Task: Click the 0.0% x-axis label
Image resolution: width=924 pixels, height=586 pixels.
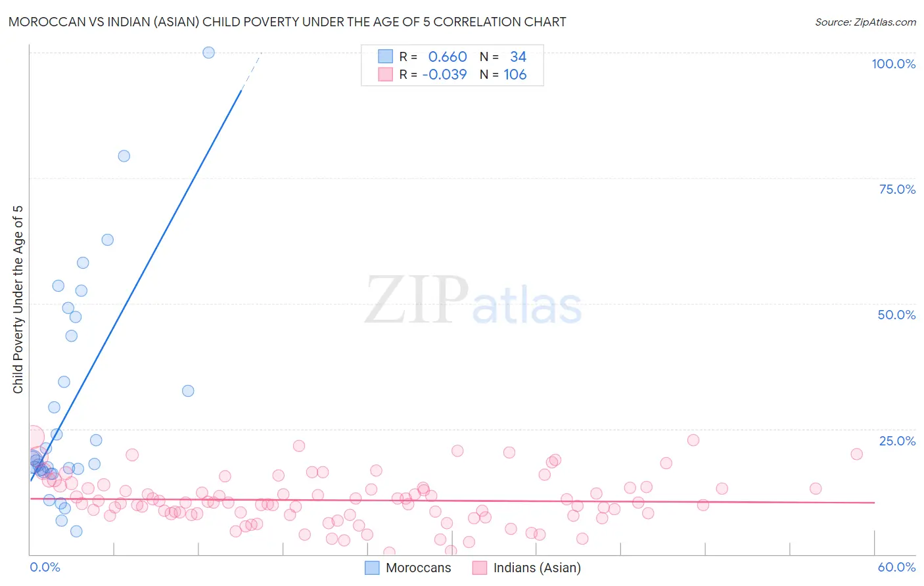Action: point(45,567)
